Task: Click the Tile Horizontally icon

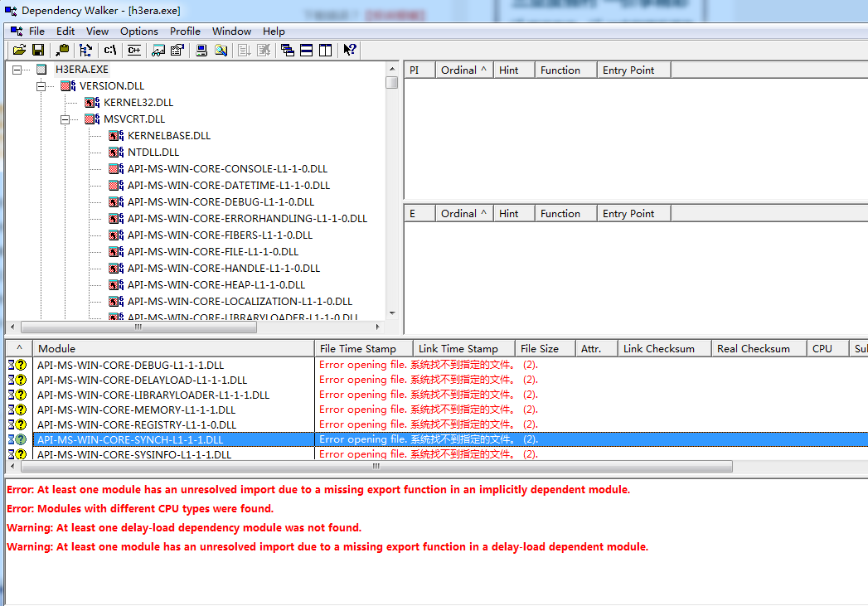Action: [x=306, y=51]
